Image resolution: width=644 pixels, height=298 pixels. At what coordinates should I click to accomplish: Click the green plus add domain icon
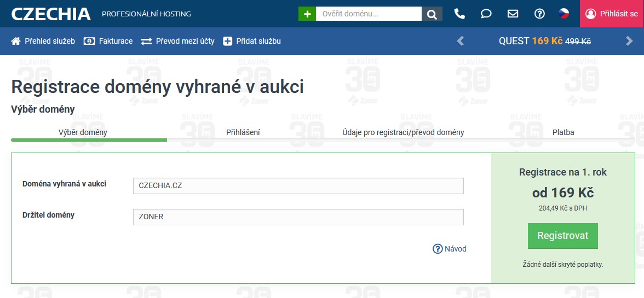coord(307,14)
